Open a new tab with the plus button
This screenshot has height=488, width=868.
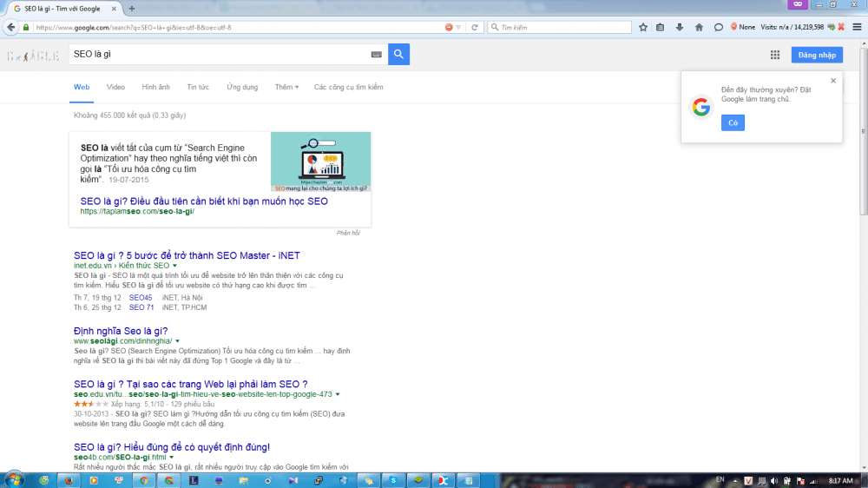point(132,9)
